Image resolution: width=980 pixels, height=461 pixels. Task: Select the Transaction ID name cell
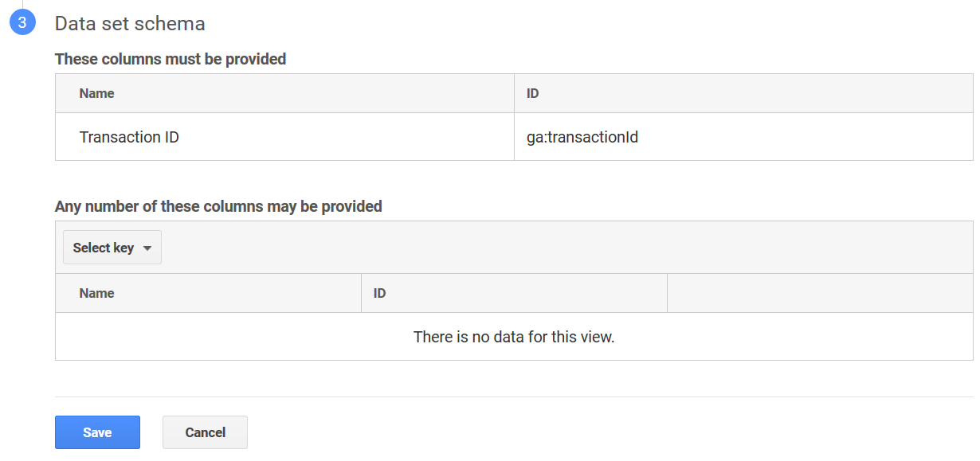tap(129, 137)
